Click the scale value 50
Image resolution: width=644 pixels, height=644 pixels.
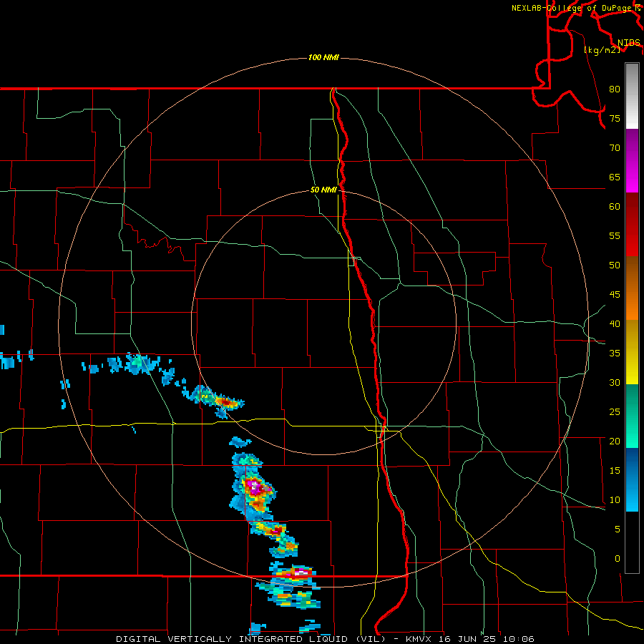pyautogui.click(x=615, y=265)
